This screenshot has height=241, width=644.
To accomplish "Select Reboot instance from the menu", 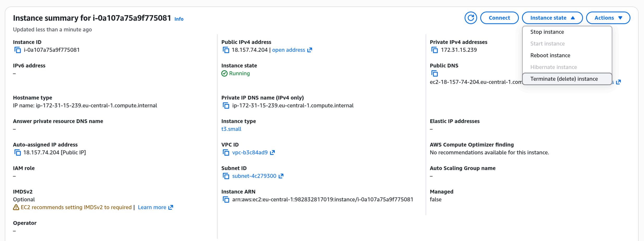I will coord(550,55).
